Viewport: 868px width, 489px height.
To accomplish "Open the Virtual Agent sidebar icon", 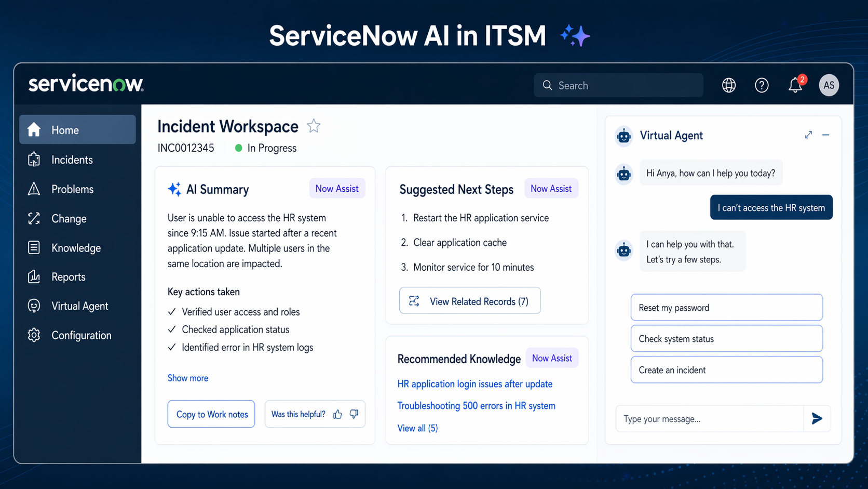I will [33, 306].
